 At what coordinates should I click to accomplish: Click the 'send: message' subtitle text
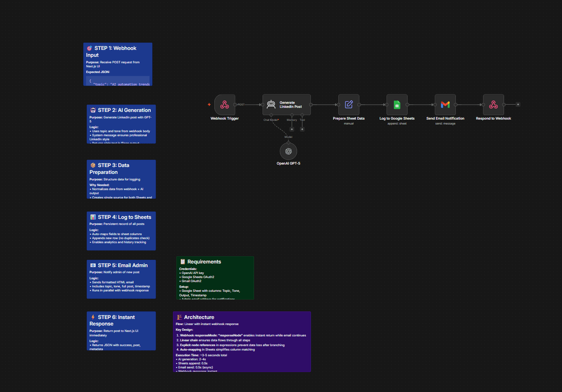(445, 124)
